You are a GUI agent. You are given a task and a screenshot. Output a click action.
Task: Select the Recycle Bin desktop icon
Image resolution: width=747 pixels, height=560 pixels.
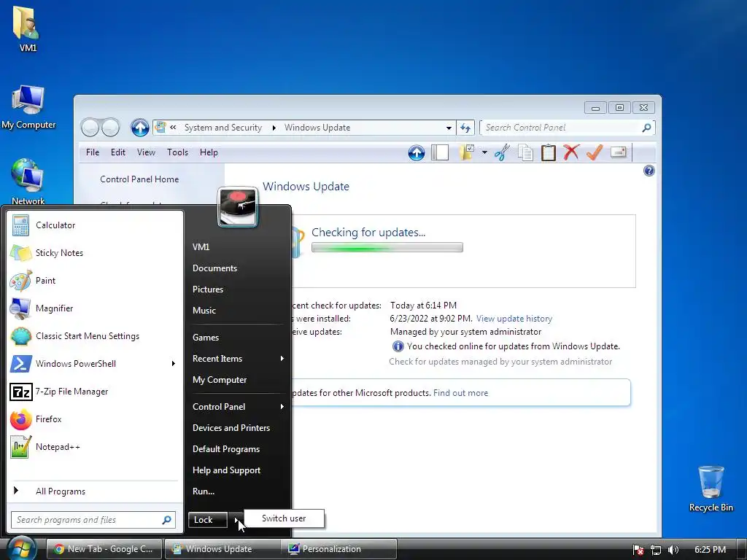(711, 489)
